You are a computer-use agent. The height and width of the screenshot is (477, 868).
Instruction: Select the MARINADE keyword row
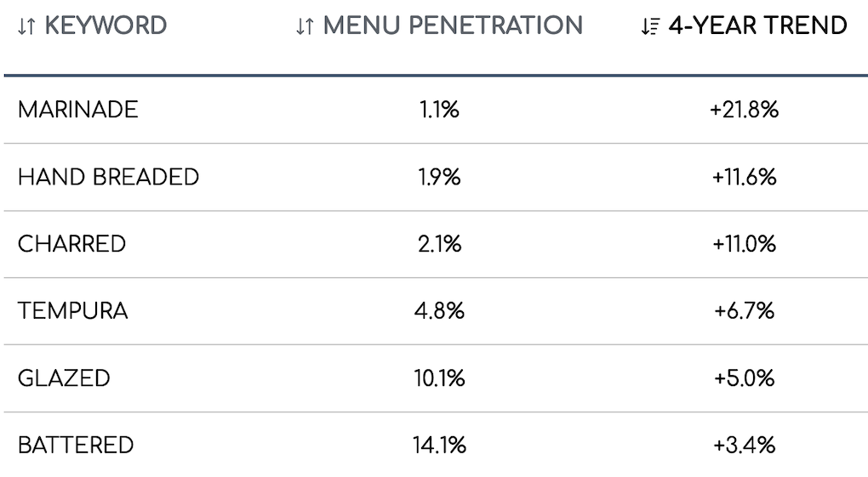tap(77, 110)
